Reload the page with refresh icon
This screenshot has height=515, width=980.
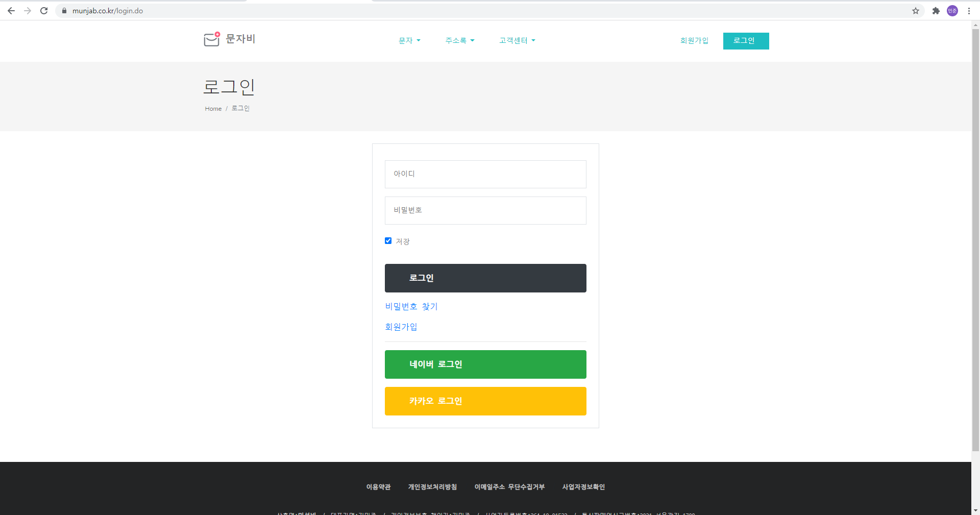tap(44, 11)
